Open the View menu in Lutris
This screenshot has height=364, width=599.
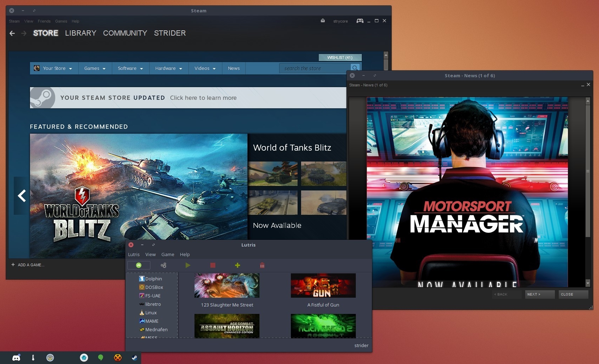click(150, 254)
